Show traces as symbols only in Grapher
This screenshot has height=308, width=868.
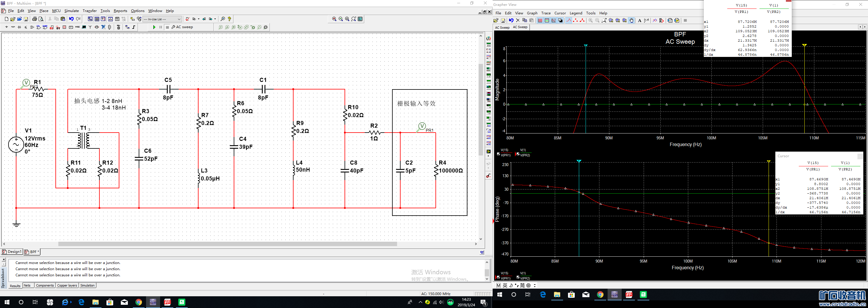(576, 21)
